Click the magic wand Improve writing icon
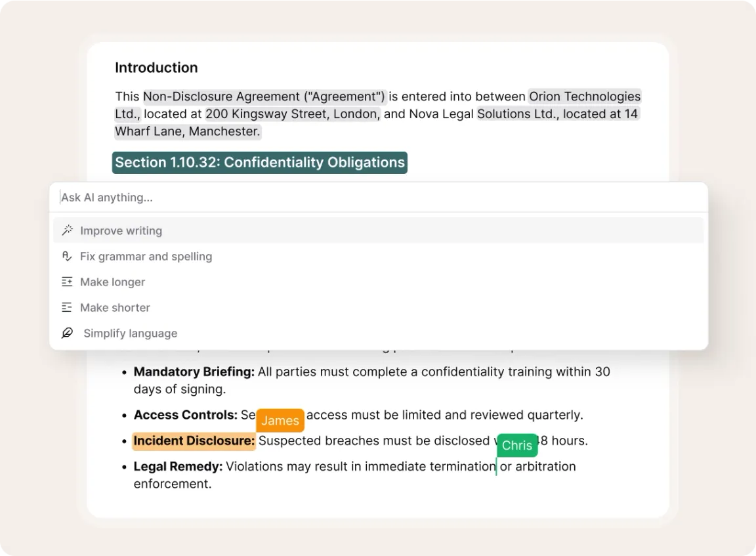The image size is (756, 556). pos(67,230)
